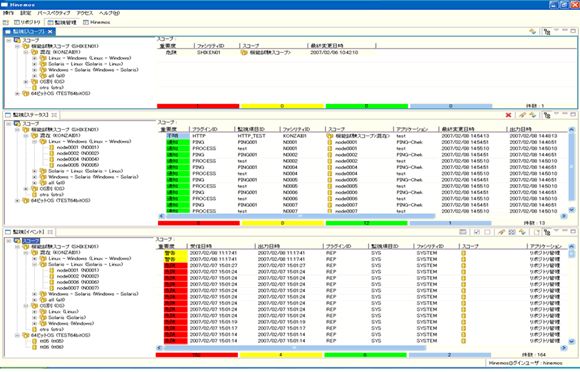The image size is (580, 372).
Task: Collapse 64ビットOS in 監視[イベント] tree
Action: (17, 335)
